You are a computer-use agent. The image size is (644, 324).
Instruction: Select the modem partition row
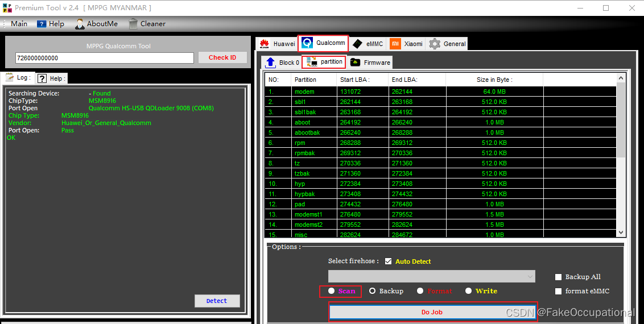(440, 92)
